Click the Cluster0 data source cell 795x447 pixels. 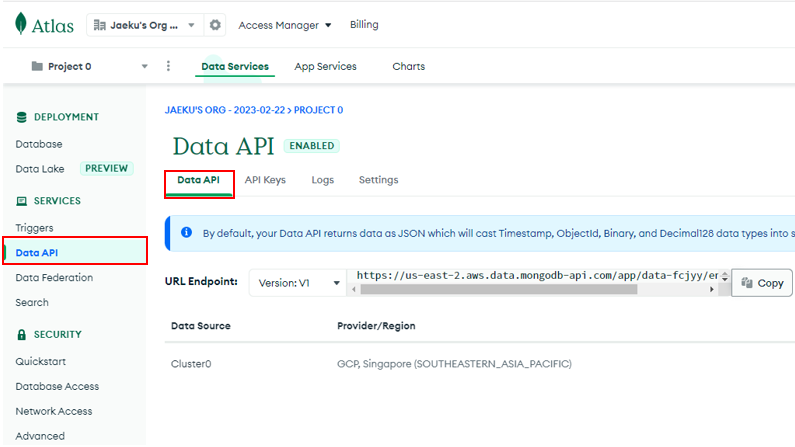(191, 364)
